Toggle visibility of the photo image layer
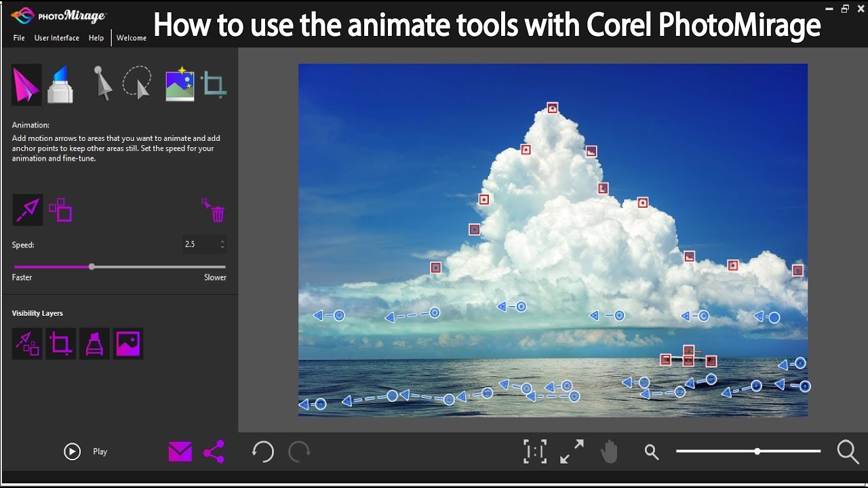This screenshot has width=868, height=488. click(x=127, y=344)
